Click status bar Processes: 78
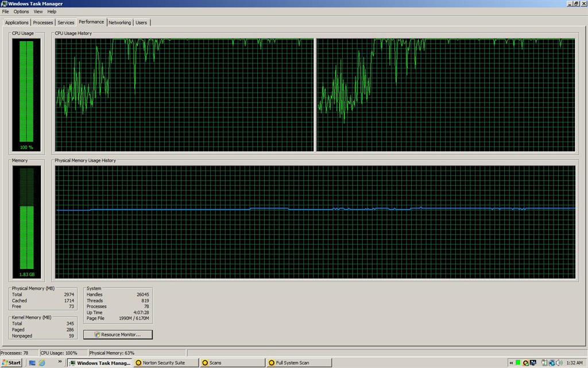 14,353
